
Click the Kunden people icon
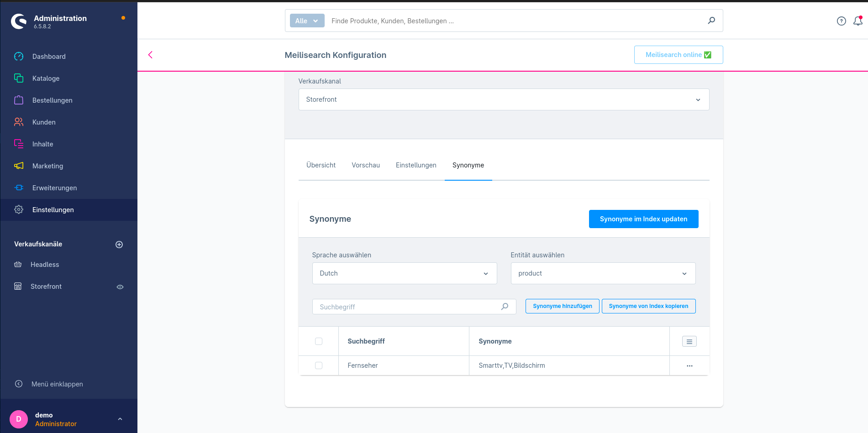point(19,122)
